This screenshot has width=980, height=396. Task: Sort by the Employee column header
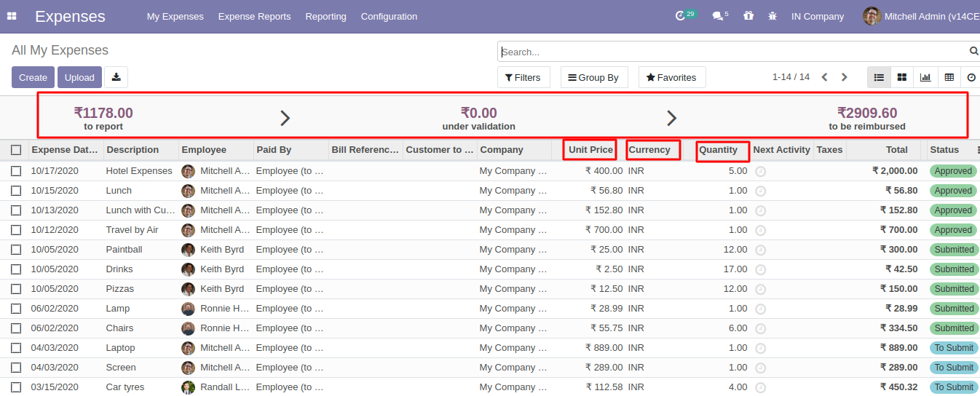[205, 149]
